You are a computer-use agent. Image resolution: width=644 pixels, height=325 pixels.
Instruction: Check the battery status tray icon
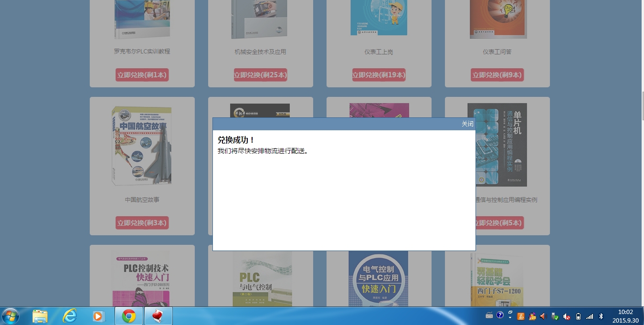point(578,316)
